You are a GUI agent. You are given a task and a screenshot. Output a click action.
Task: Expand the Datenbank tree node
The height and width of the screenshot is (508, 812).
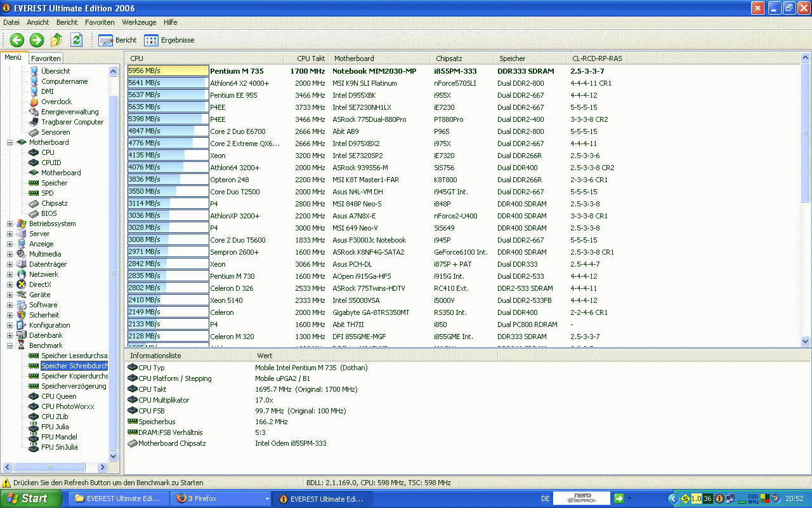tap(10, 335)
